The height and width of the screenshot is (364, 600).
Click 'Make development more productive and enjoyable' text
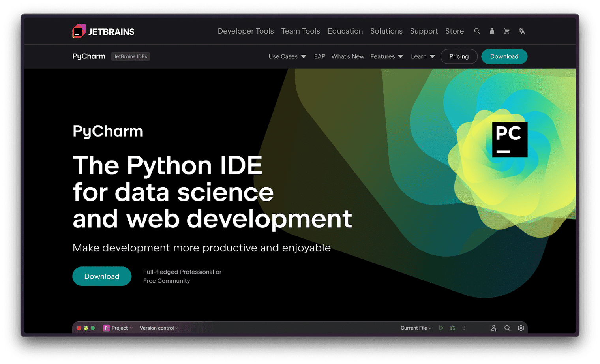202,248
